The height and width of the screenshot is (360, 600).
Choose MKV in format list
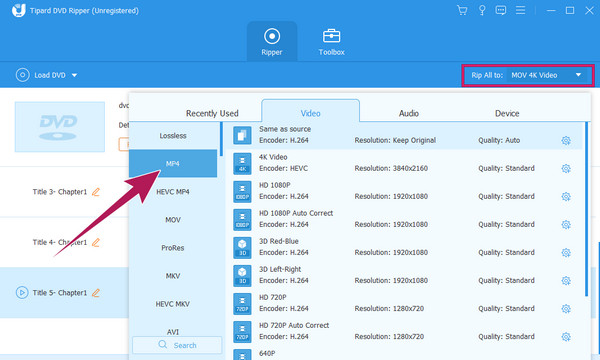pyautogui.click(x=173, y=276)
